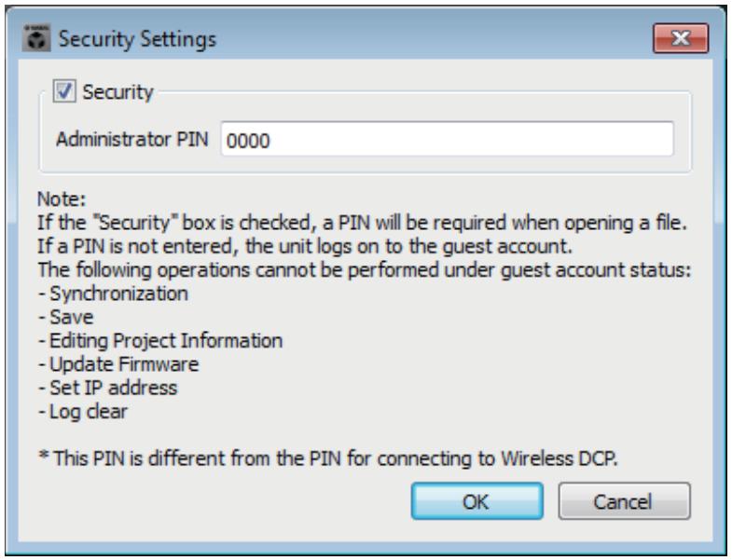Click the guest account logon sentence
The image size is (732, 560).
click(305, 246)
